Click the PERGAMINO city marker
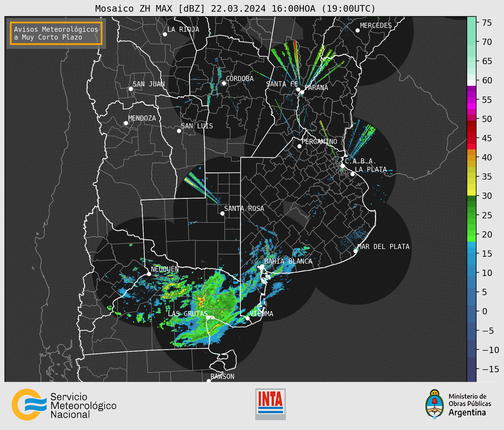The image size is (504, 430). click(299, 146)
